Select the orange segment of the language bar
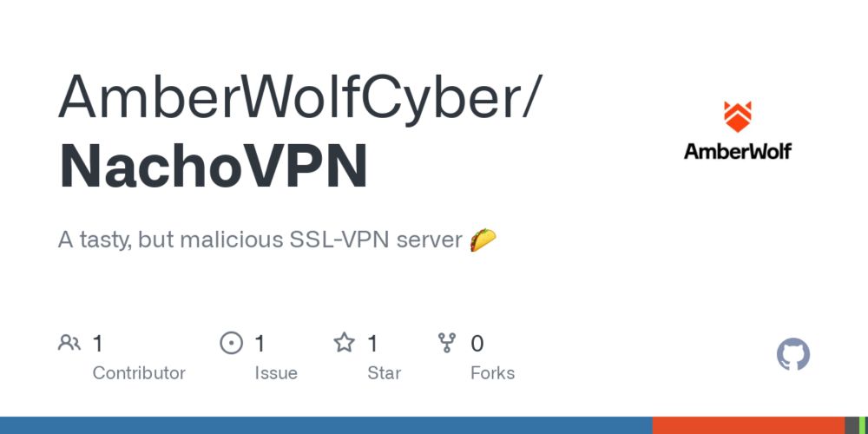This screenshot has width=868, height=434. (x=748, y=425)
